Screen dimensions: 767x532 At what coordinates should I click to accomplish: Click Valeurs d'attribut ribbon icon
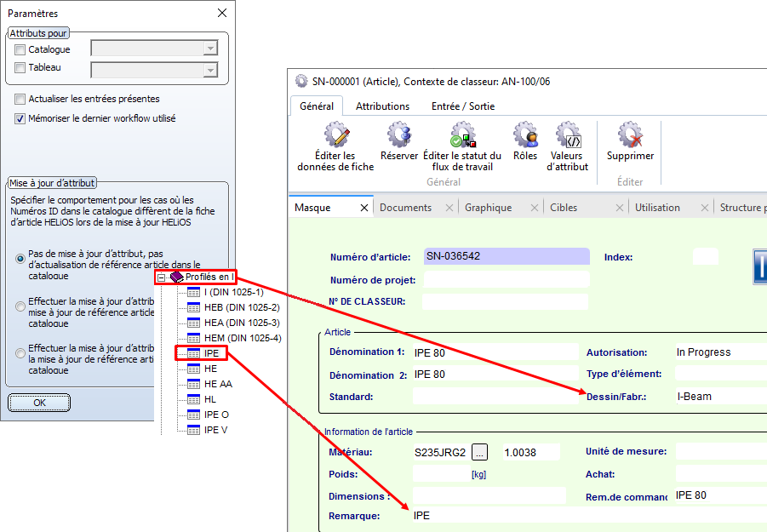568,135
